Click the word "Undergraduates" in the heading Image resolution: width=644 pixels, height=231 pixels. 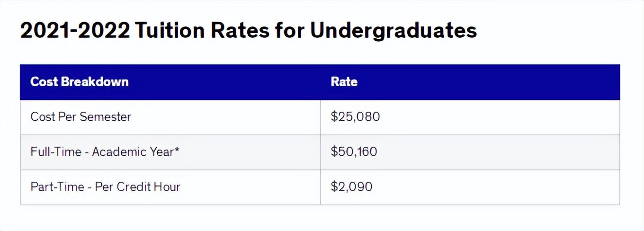point(393,31)
